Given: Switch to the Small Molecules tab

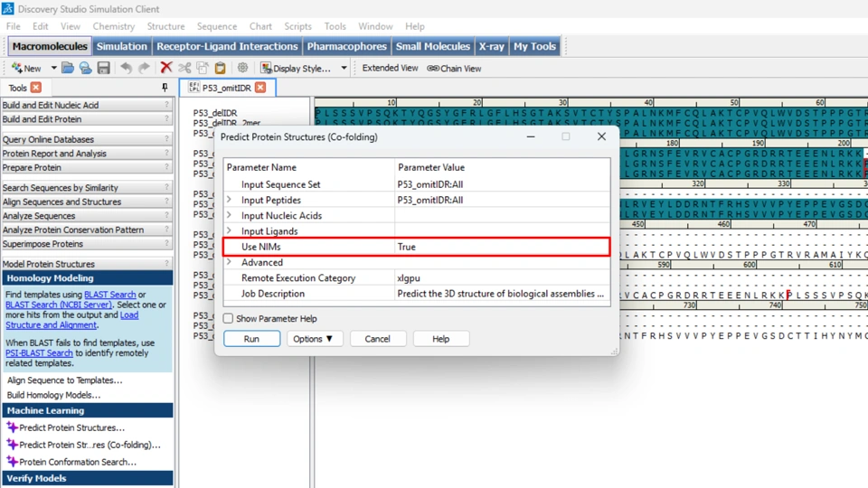Looking at the screenshot, I should point(433,46).
